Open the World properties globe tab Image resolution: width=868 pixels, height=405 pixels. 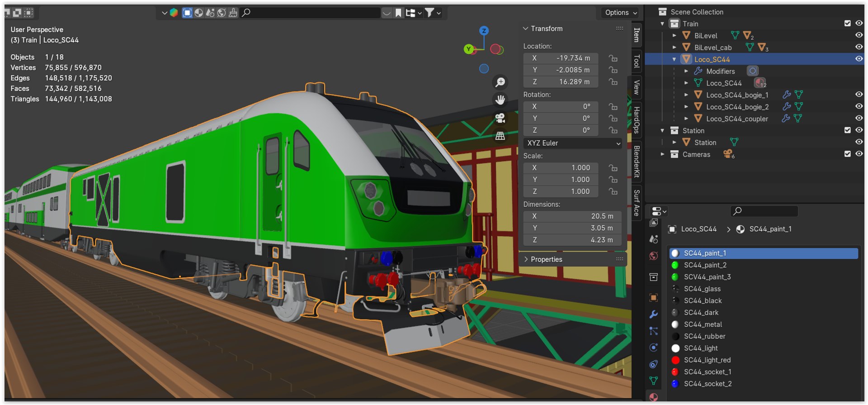[x=653, y=256]
